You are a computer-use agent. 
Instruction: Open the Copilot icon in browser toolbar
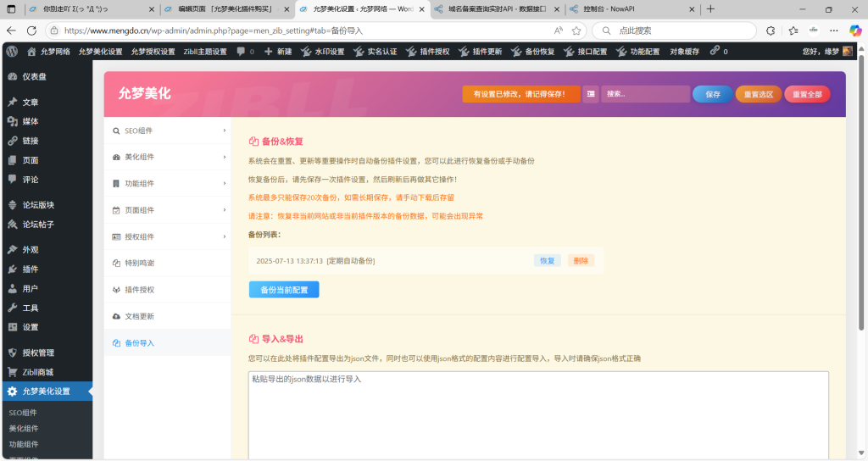pos(855,31)
